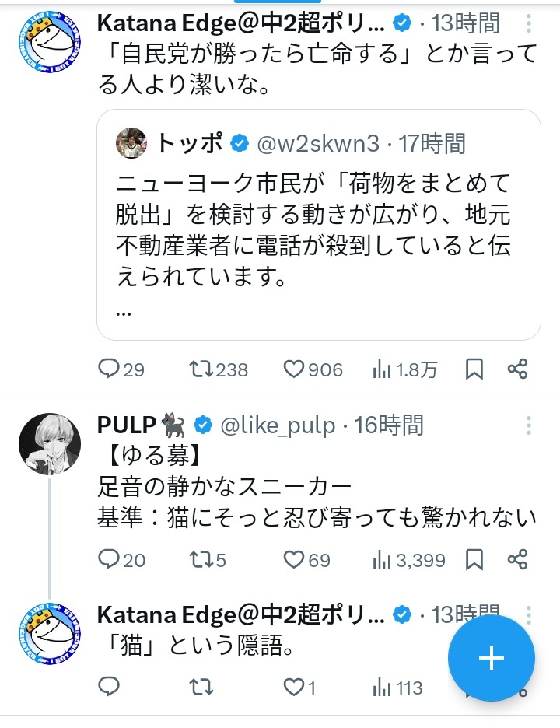This screenshot has width=560, height=728.
Task: Bookmark the first Katana Edge post
Action: click(474, 369)
